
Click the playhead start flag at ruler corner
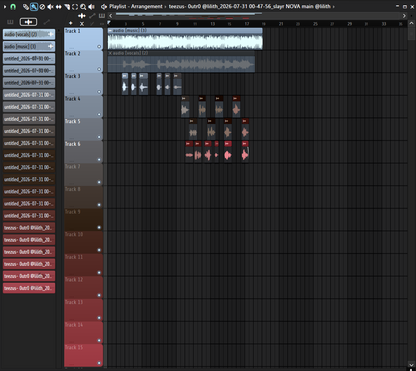point(109,23)
